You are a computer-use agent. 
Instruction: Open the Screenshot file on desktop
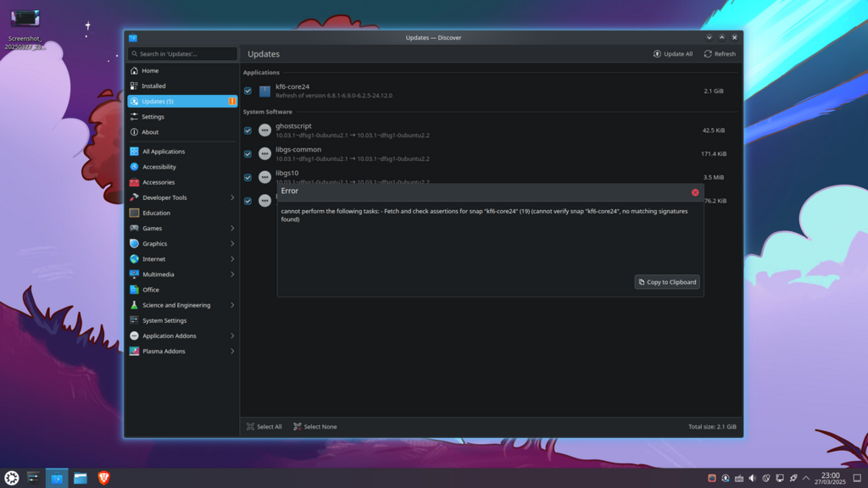25,29
